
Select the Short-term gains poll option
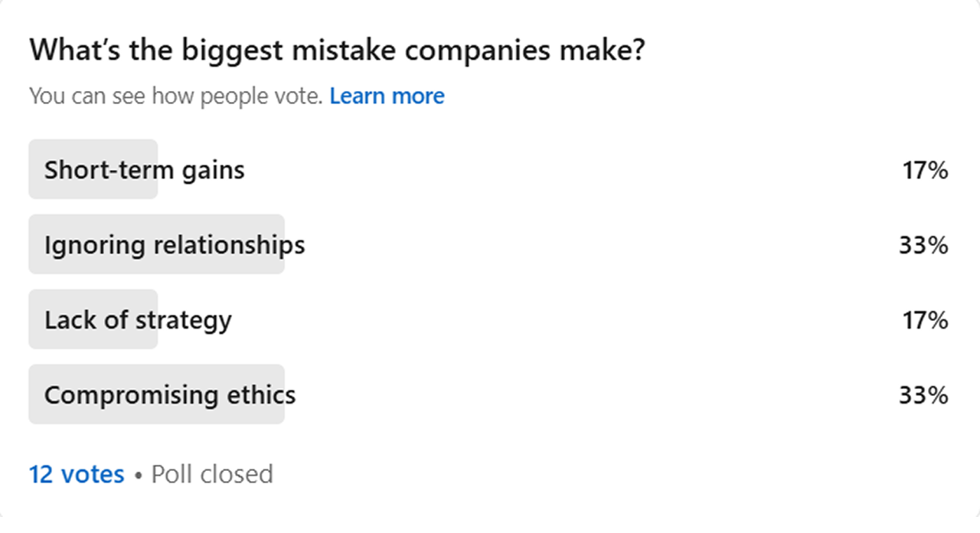(144, 169)
